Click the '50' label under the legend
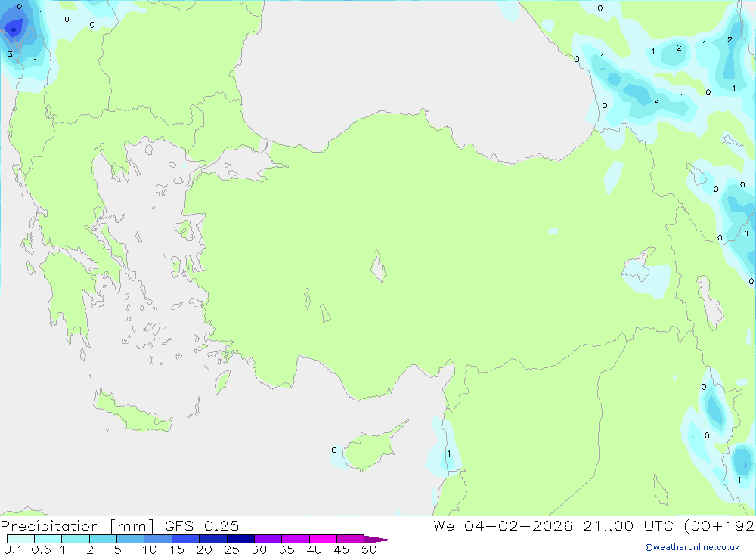Screen dimensions: 756x554 369,549
